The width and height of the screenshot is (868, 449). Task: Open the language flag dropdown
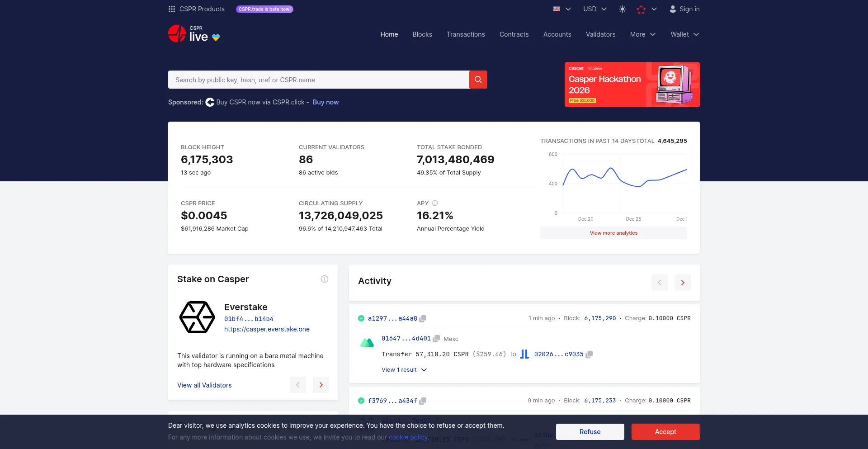562,9
